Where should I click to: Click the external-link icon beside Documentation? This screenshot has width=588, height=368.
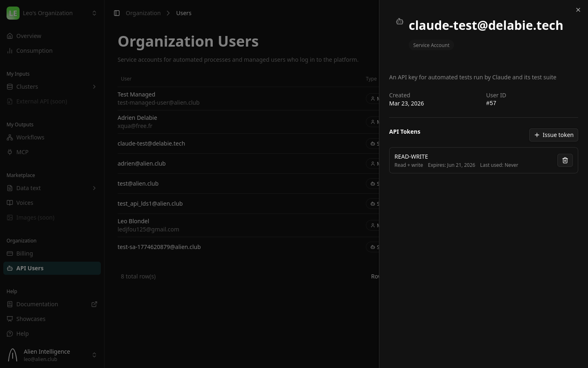tap(94, 304)
